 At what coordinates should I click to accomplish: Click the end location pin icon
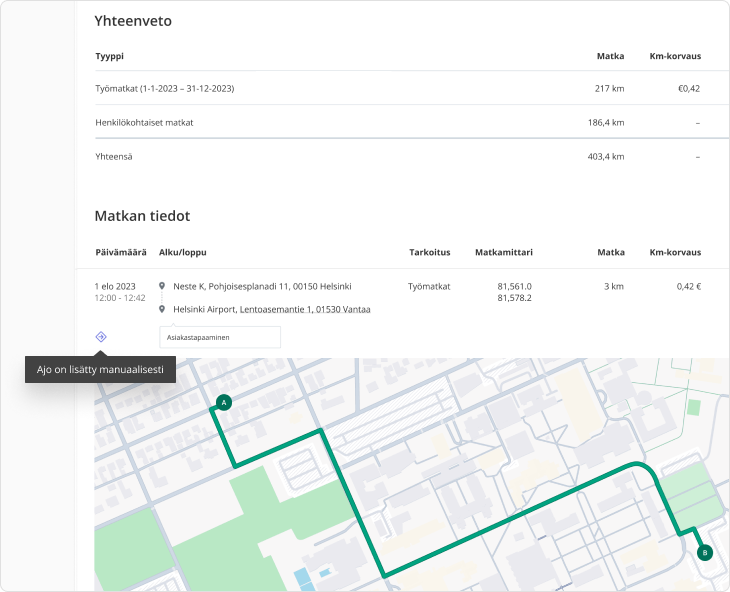pos(162,310)
